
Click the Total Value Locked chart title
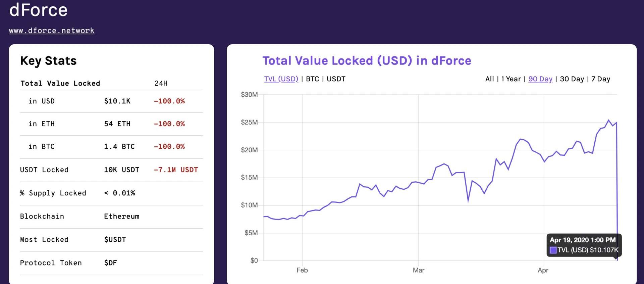(367, 61)
